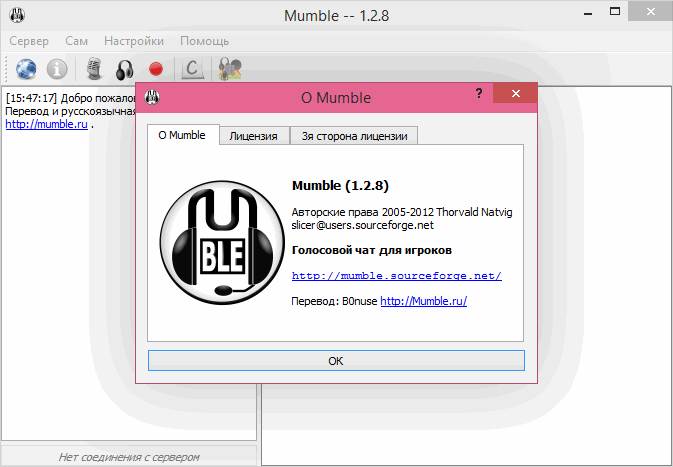Click 'Голосовой чат для игроков' text
This screenshot has width=673, height=467.
click(x=372, y=250)
